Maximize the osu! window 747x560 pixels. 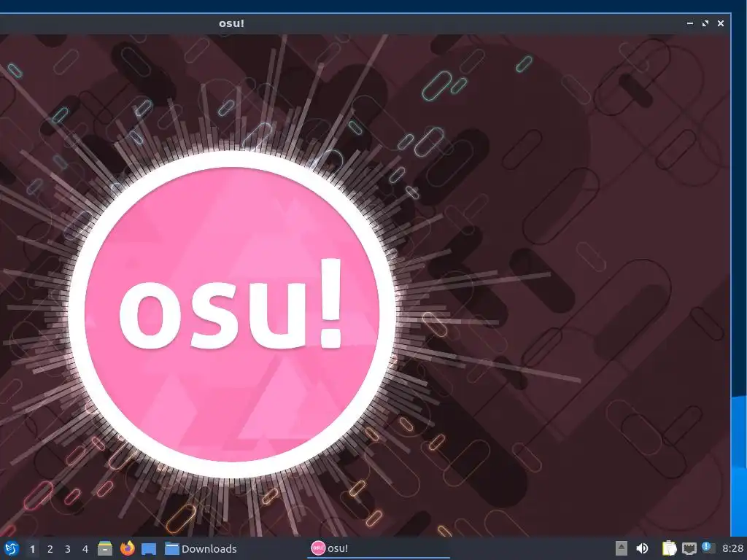tap(705, 23)
